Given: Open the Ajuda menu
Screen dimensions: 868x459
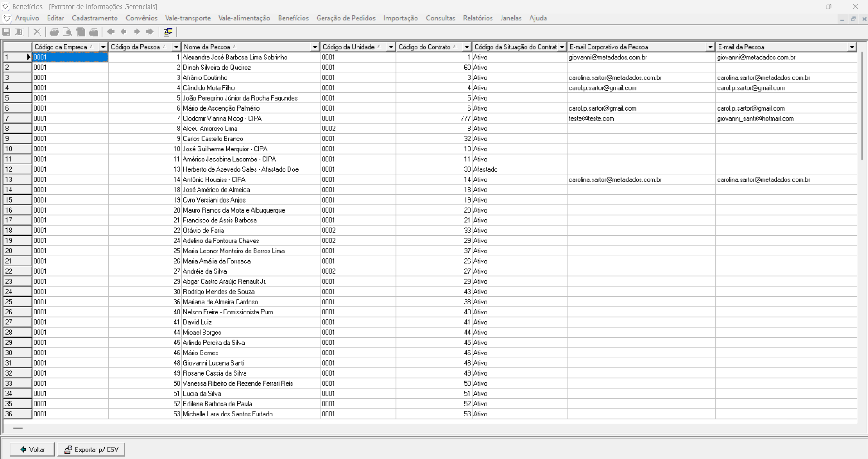Looking at the screenshot, I should (x=538, y=19).
